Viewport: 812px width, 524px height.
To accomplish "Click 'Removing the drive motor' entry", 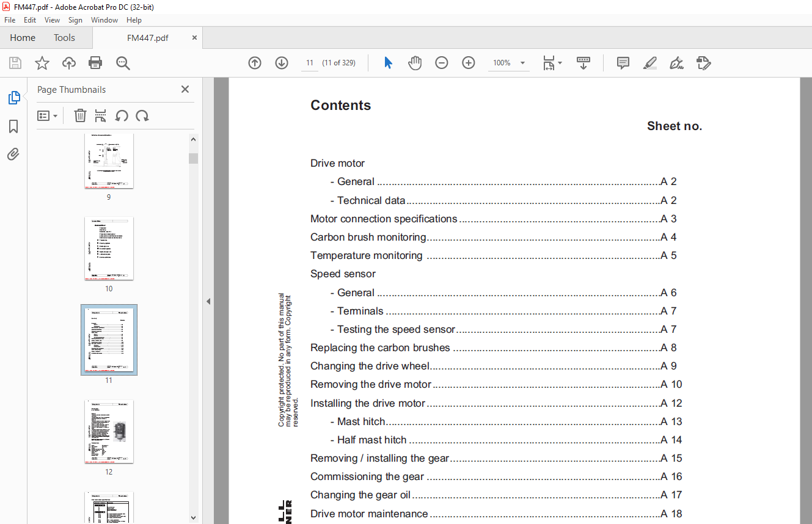I will click(371, 384).
